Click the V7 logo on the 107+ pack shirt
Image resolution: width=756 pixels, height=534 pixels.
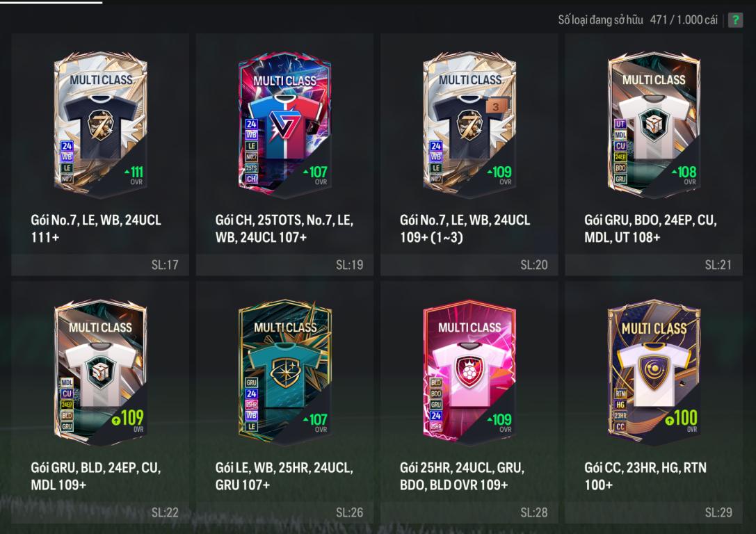coord(282,127)
